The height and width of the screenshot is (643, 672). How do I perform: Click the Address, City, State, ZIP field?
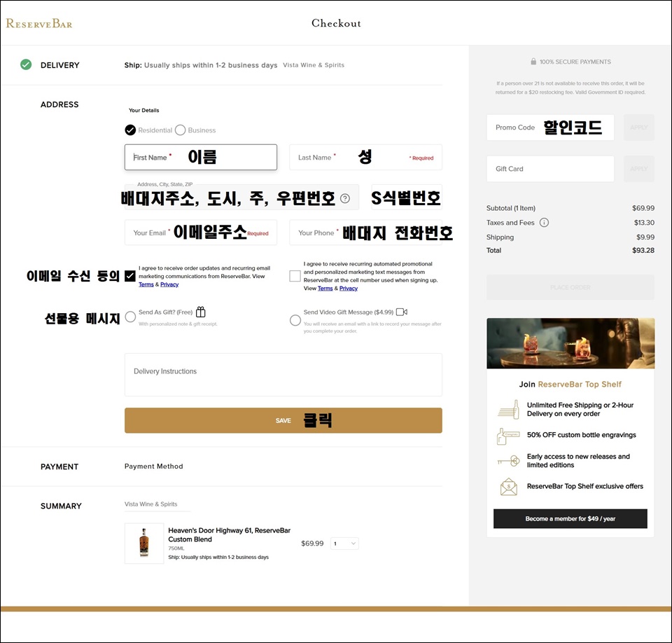(241, 198)
